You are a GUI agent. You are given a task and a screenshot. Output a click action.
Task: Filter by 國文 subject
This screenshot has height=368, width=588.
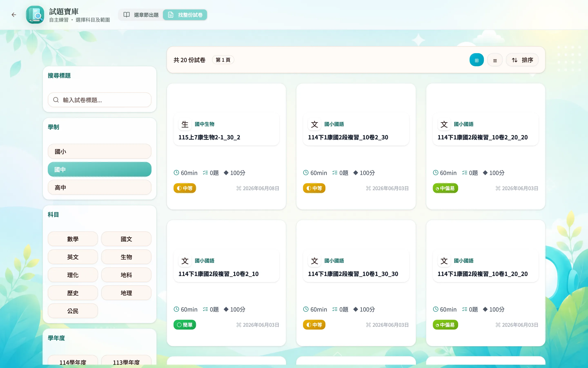click(x=126, y=239)
